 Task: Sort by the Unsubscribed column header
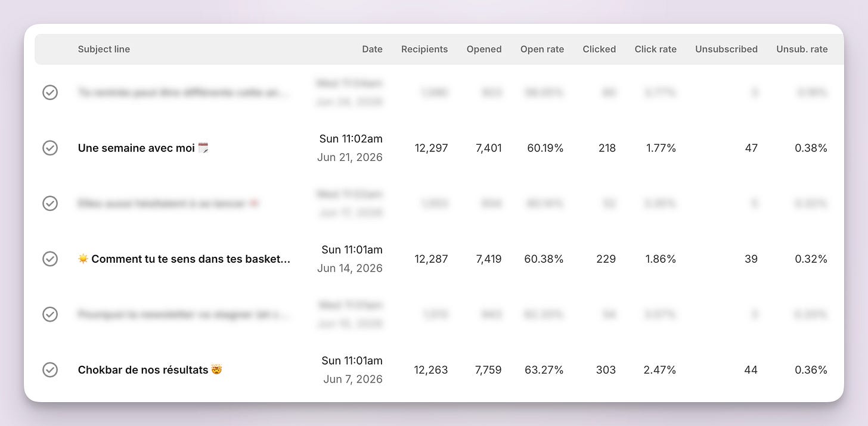click(x=726, y=49)
